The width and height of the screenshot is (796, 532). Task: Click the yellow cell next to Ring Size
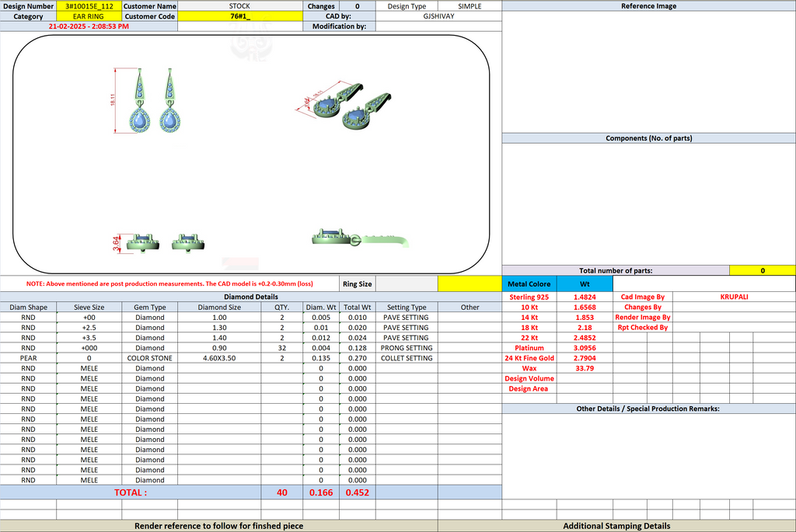470,284
